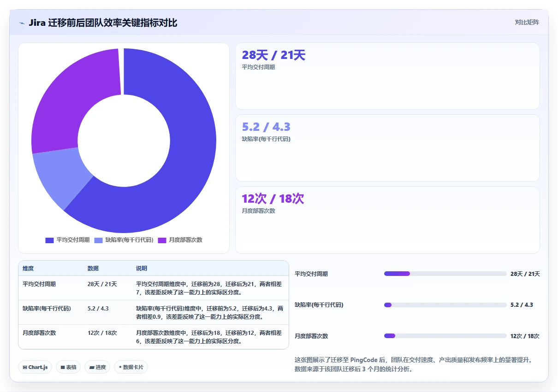Click 5.2 / 4.3 value after progress bar
The height and width of the screenshot is (392, 558).
click(x=522, y=305)
